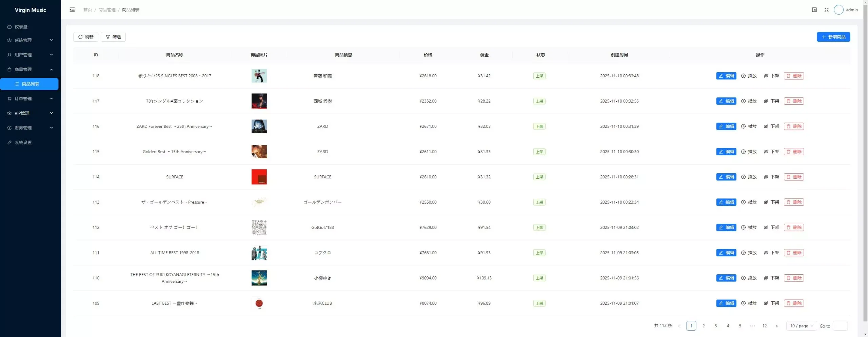This screenshot has height=337, width=868.
Task: Edit product 118 with 编辑 button
Action: pos(726,76)
